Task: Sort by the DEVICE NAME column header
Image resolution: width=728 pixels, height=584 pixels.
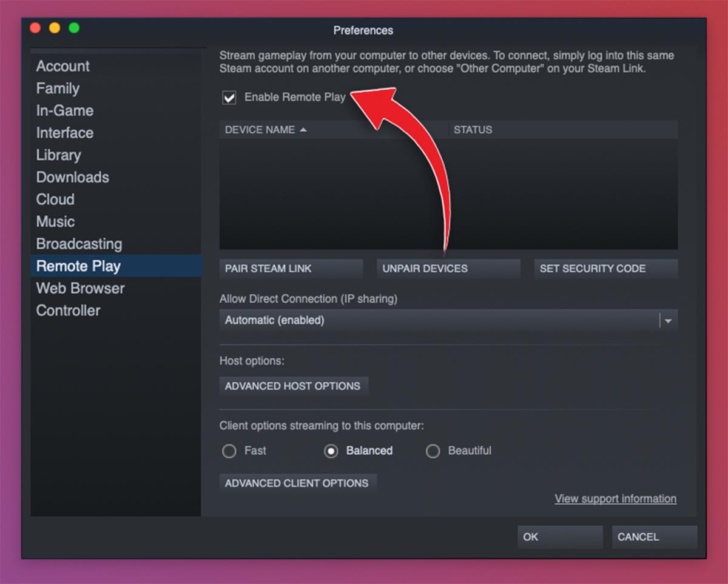Action: [333, 130]
